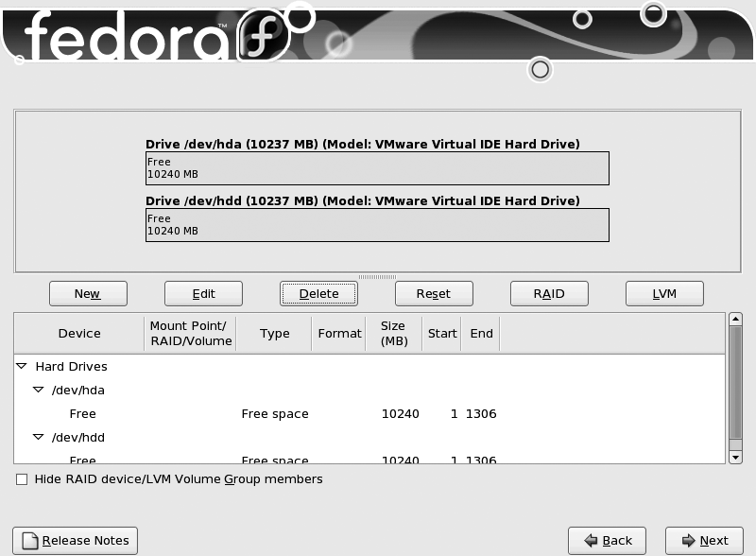The height and width of the screenshot is (556, 756).
Task: Create a new partition with New button
Action: [88, 293]
